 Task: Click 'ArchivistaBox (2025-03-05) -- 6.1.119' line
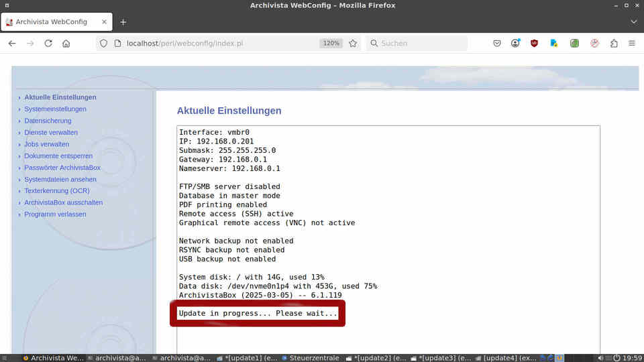click(x=260, y=295)
